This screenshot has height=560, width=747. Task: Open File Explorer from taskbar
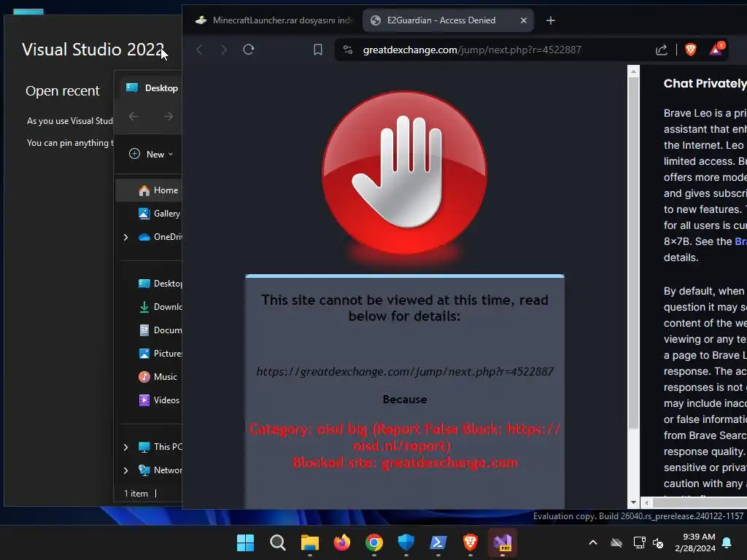pos(309,542)
